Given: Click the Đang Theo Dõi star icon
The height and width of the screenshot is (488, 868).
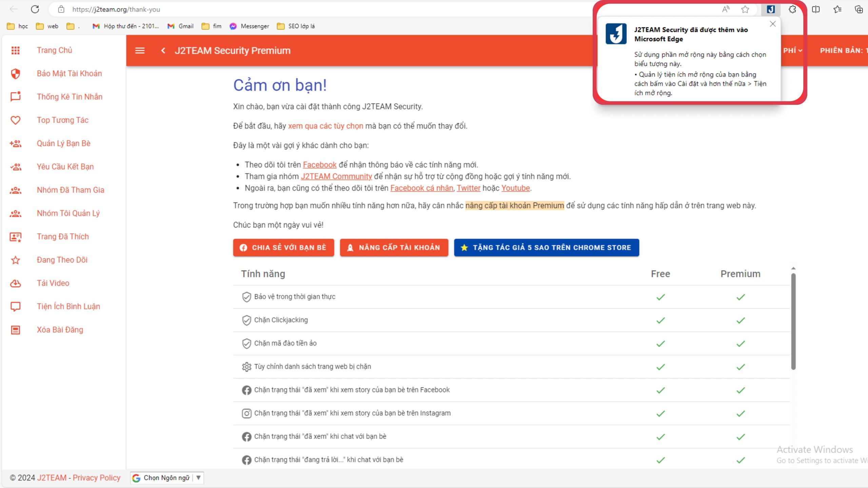Looking at the screenshot, I should click(16, 260).
